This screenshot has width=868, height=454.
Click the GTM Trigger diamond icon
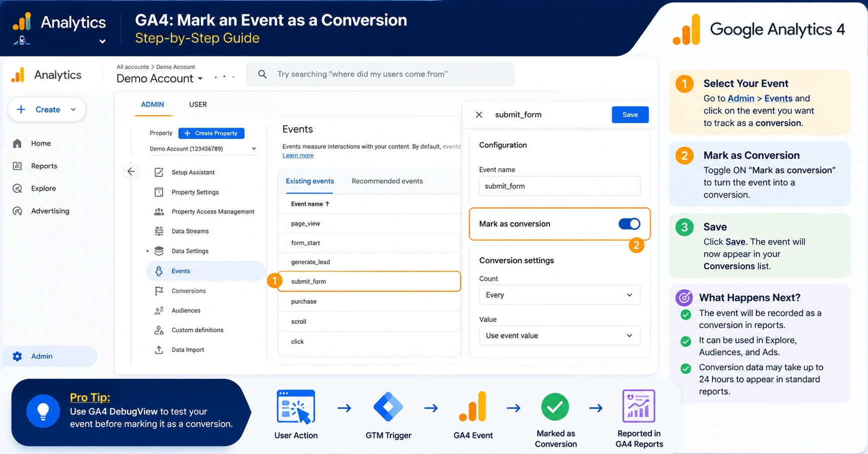388,407
